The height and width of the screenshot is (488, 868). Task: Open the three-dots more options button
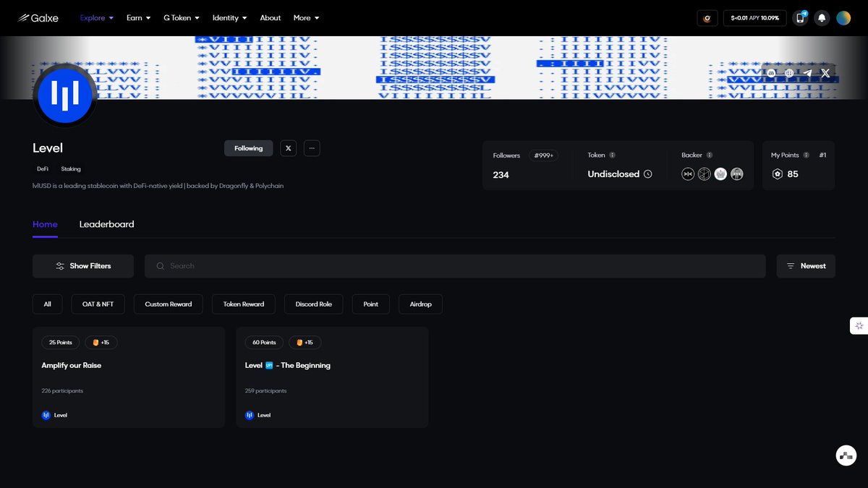pyautogui.click(x=312, y=148)
